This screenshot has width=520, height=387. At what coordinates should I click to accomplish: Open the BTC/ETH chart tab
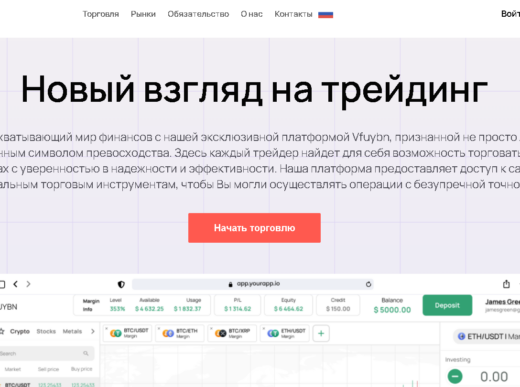[180, 333]
